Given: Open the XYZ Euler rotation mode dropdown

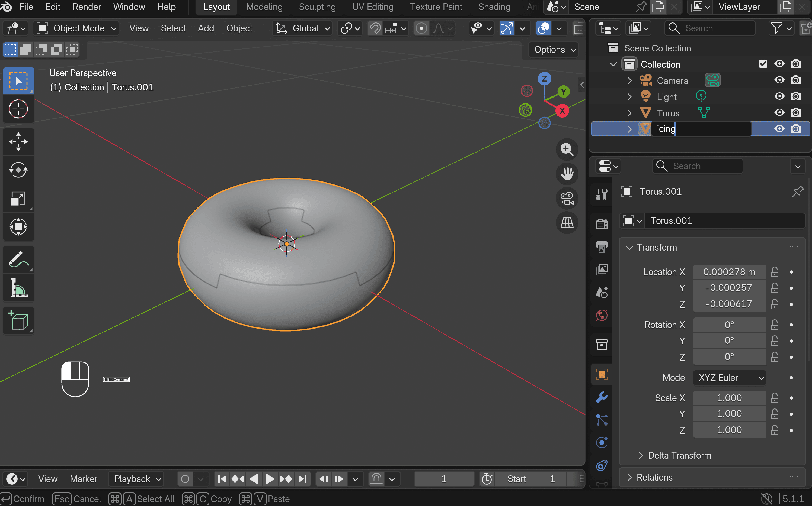Looking at the screenshot, I should [x=729, y=378].
